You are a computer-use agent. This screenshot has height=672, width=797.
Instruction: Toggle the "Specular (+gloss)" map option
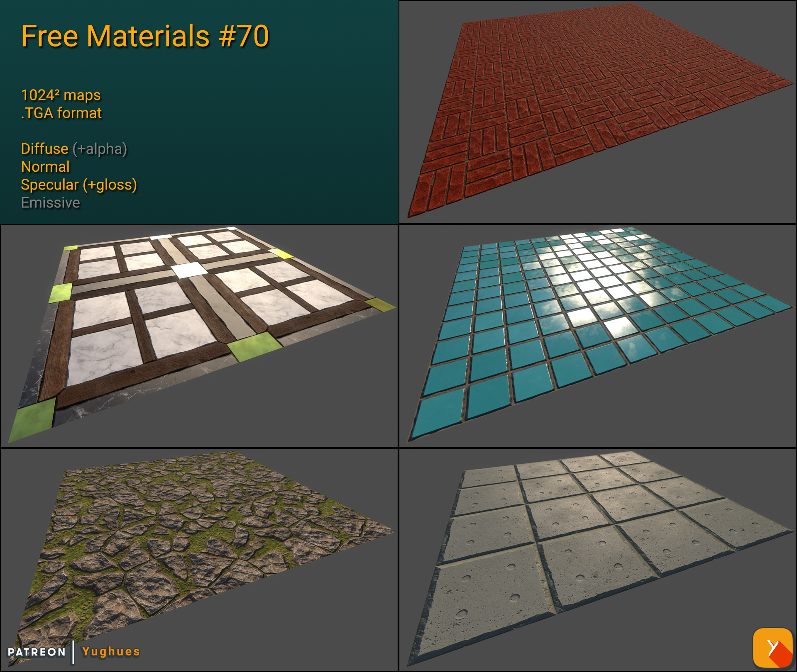[x=79, y=185]
